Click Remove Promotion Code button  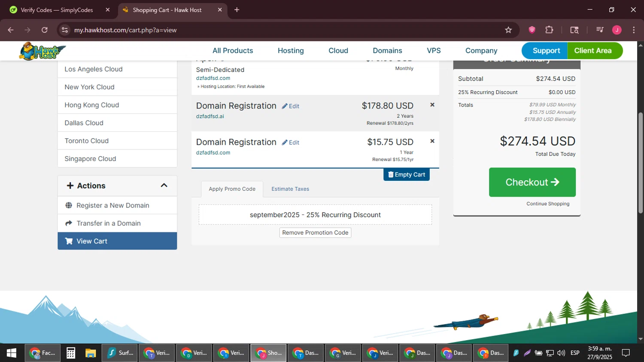click(x=315, y=233)
